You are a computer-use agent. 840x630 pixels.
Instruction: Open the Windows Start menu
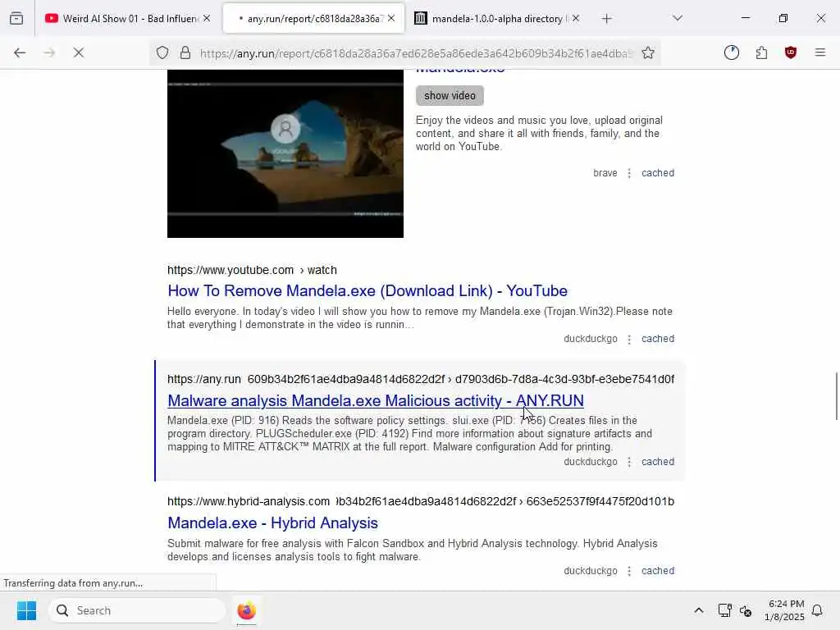click(26, 610)
